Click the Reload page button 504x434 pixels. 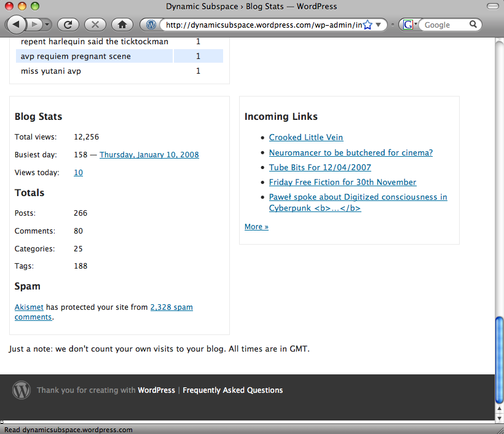click(x=68, y=25)
